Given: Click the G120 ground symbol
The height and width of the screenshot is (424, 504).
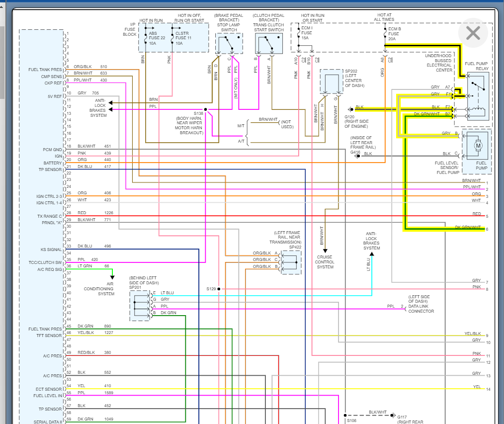Looking at the screenshot, I should click(350, 109).
